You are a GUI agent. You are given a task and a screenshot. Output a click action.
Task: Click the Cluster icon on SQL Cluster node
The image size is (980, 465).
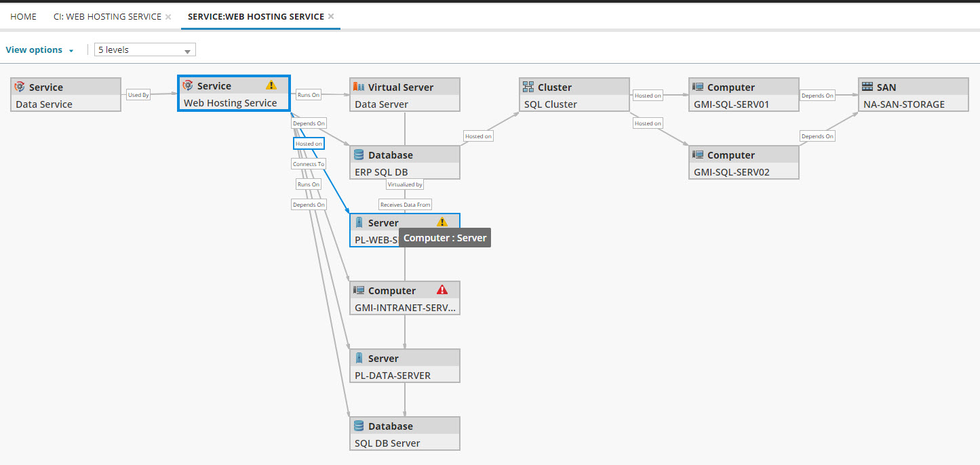(x=528, y=87)
